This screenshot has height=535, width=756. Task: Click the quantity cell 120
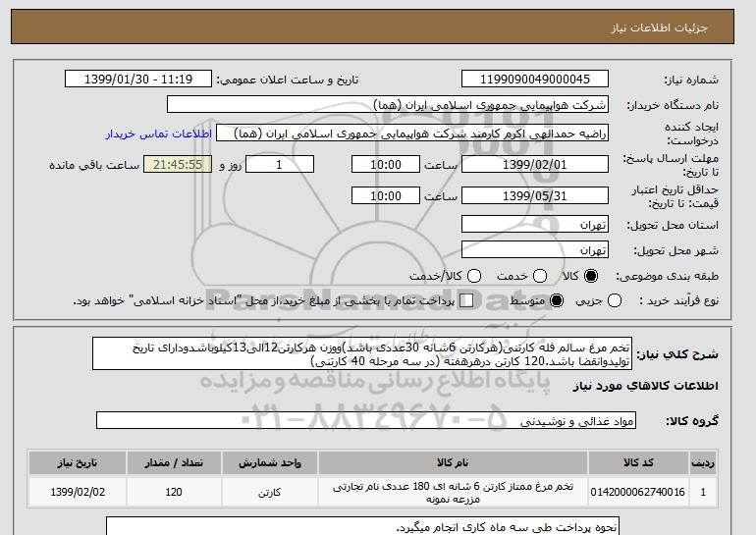174,492
